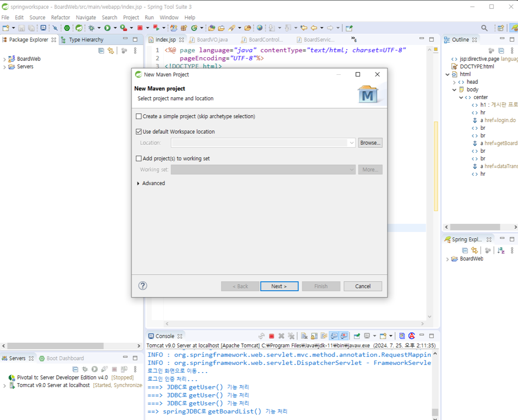Click the New wizard icon in main toolbar

6,28
